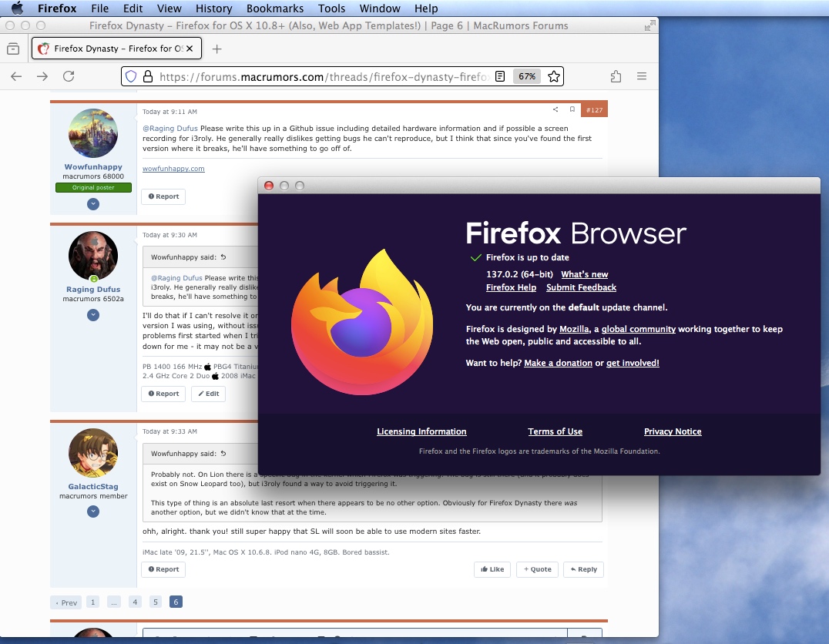
Task: Open Privacy Notice link
Action: point(673,431)
